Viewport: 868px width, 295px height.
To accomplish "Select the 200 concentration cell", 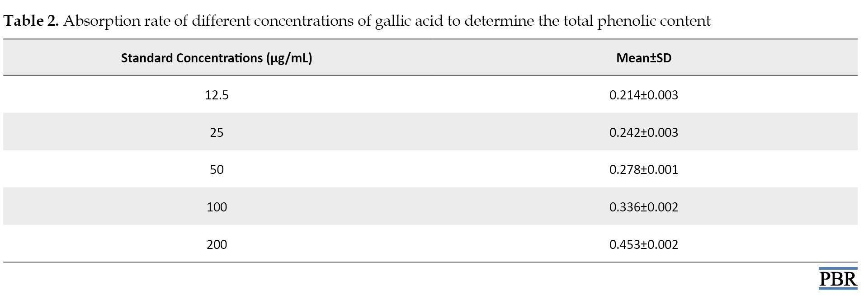I will click(217, 244).
